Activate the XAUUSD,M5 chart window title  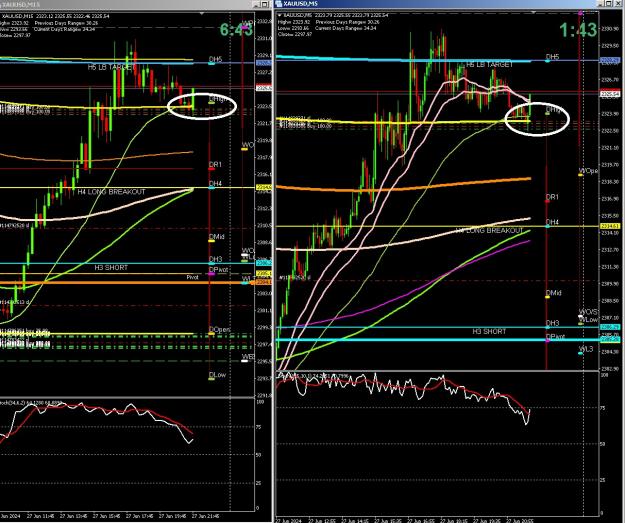301,4
